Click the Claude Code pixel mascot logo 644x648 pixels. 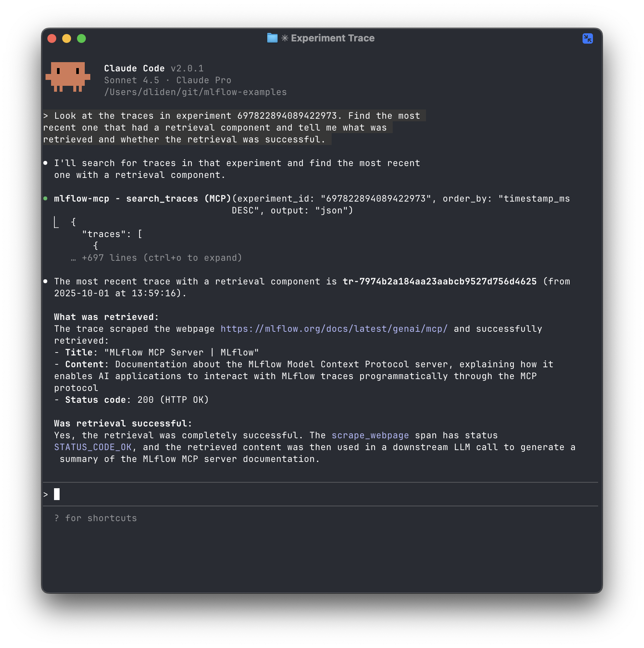(x=68, y=77)
